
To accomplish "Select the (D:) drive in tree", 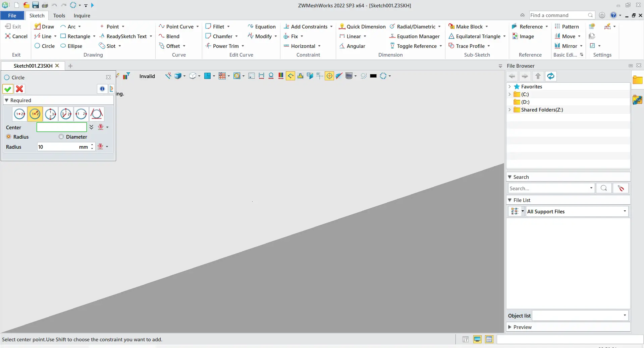I will (525, 102).
